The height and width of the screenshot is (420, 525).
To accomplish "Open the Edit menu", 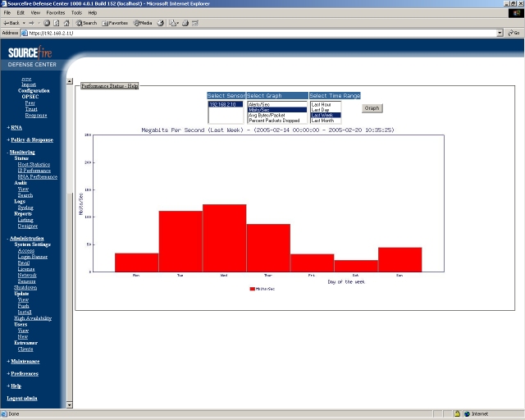I will click(21, 13).
